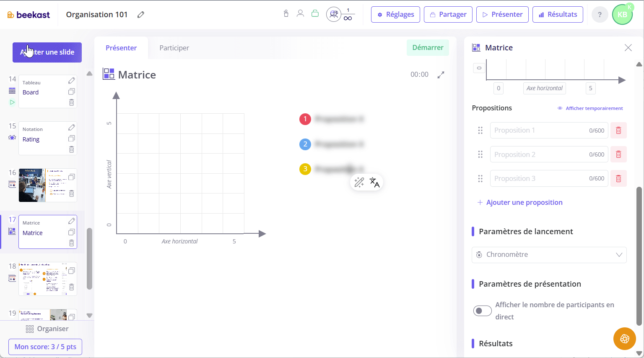The image size is (644, 358).
Task: Click the open padlock icon in header
Action: pyautogui.click(x=315, y=13)
